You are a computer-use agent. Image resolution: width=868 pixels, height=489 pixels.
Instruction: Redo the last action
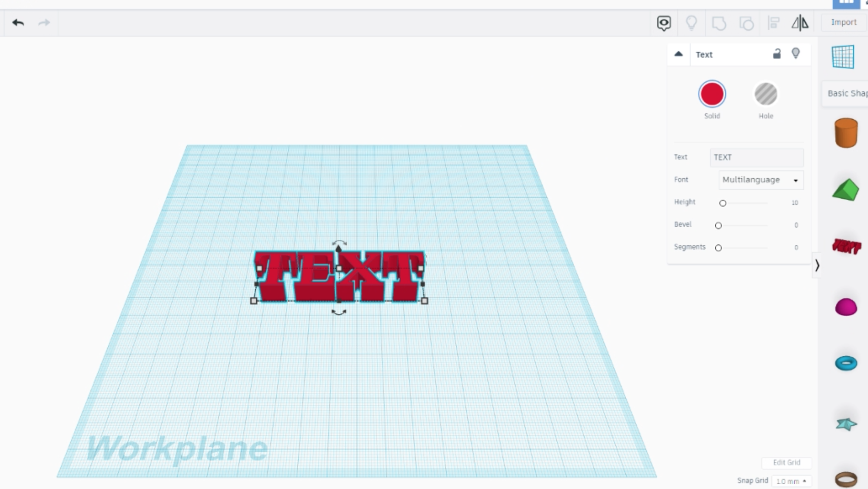coord(44,23)
